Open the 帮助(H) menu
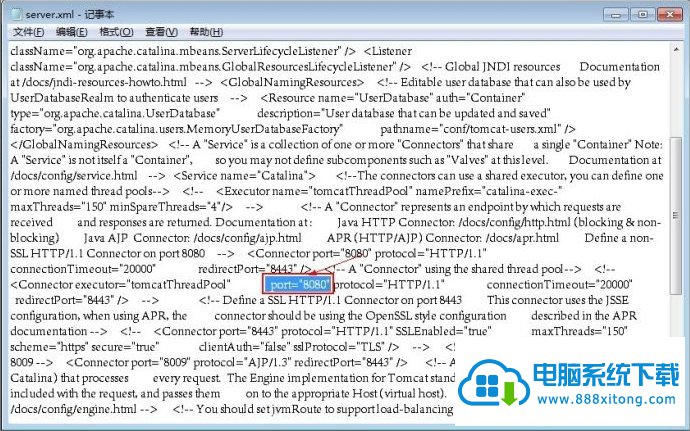 pos(206,32)
